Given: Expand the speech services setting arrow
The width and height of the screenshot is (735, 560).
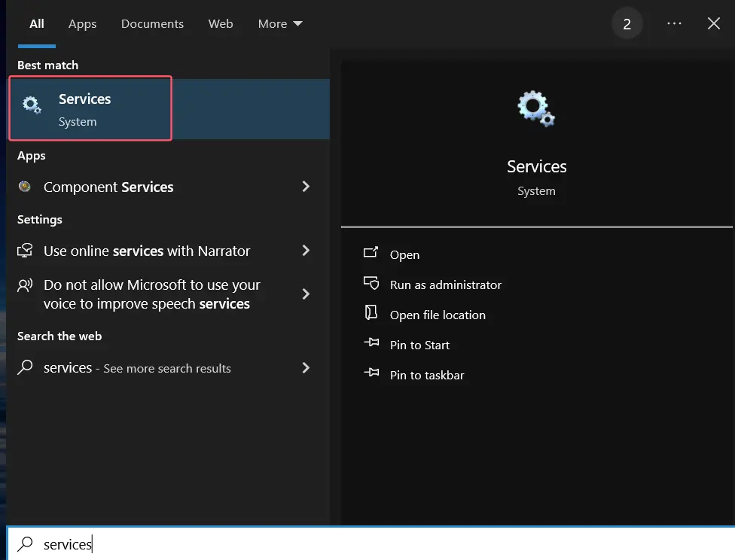Looking at the screenshot, I should point(306,294).
